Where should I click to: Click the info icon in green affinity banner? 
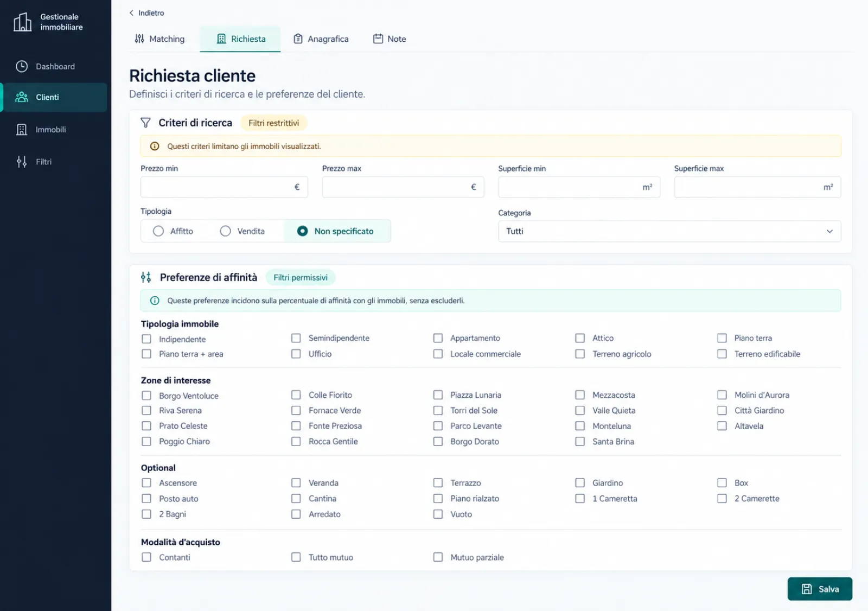click(155, 301)
